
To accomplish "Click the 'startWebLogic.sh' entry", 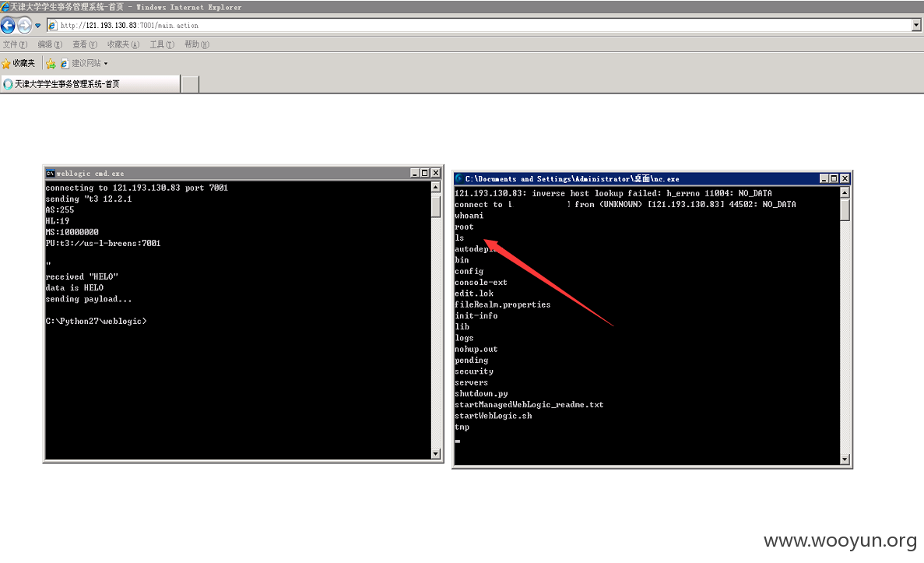I will coord(494,416).
